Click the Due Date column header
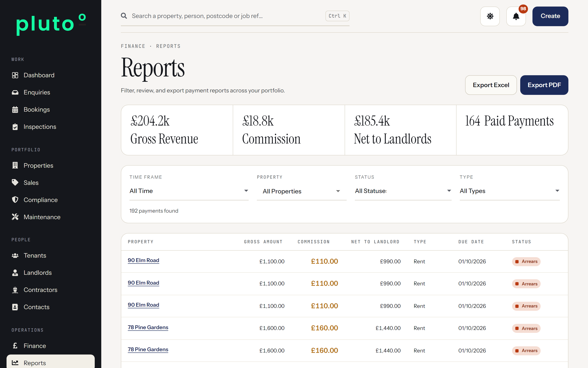Screen dimensions: 588x368 pyautogui.click(x=471, y=242)
